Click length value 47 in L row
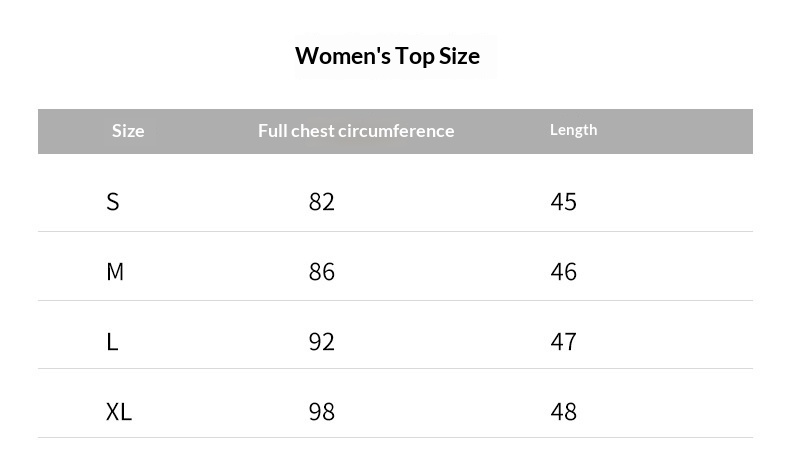Image resolution: width=790 pixels, height=466 pixels. [x=564, y=342]
